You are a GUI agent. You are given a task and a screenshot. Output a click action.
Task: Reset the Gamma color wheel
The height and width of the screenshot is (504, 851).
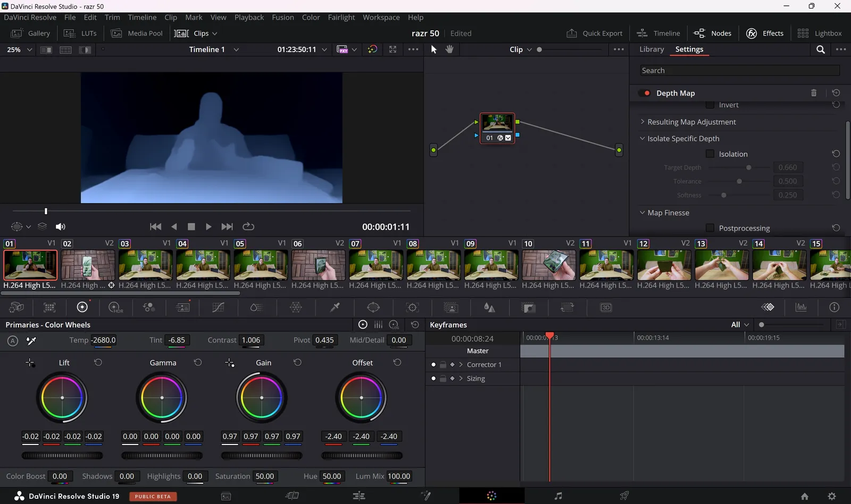[x=198, y=363]
